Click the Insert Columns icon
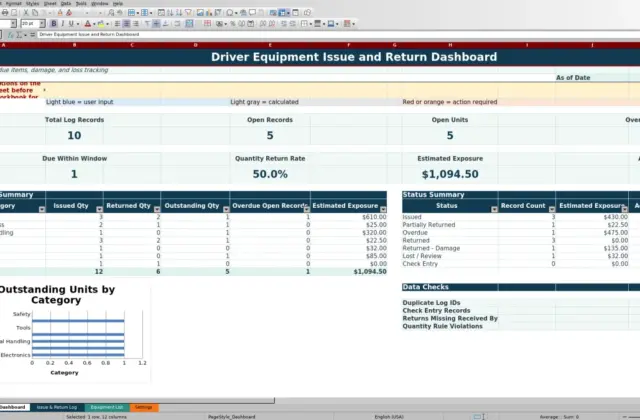Viewport: 640px width, 420px height. tap(144, 13)
